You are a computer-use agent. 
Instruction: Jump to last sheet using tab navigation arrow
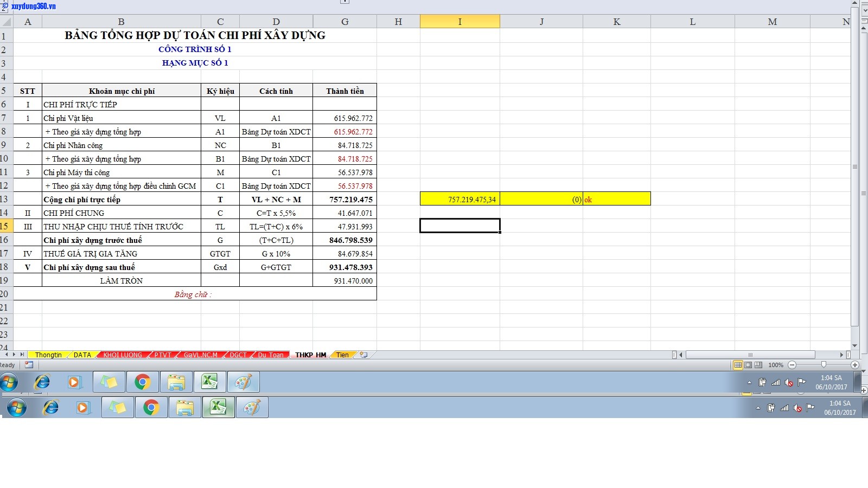coord(23,355)
